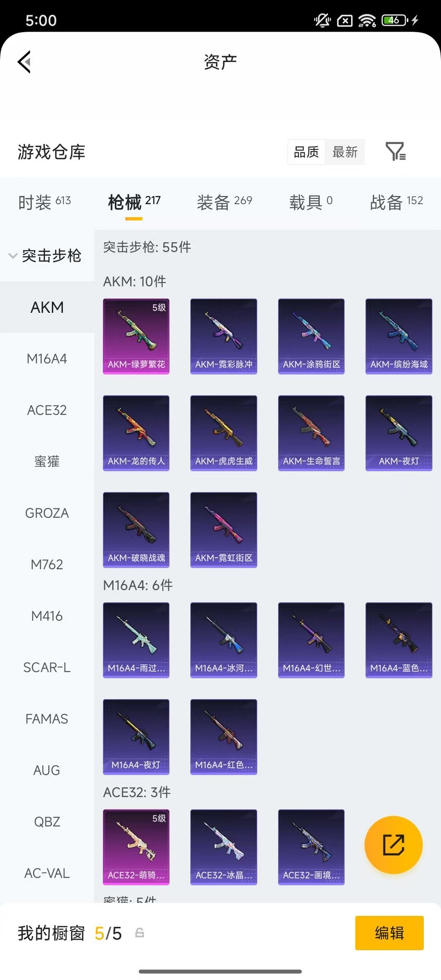Tap the yellow 编辑 button
441x980 pixels.
[x=389, y=933]
